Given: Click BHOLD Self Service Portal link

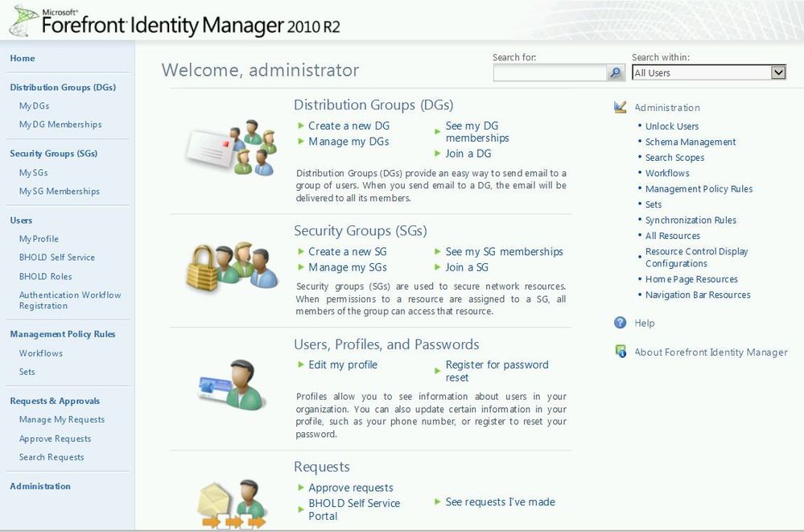Looking at the screenshot, I should [x=354, y=509].
